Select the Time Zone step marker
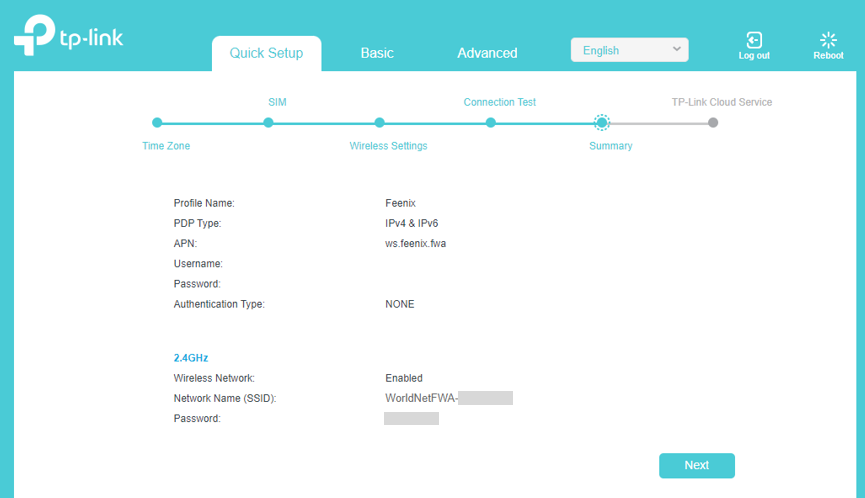 [x=157, y=123]
